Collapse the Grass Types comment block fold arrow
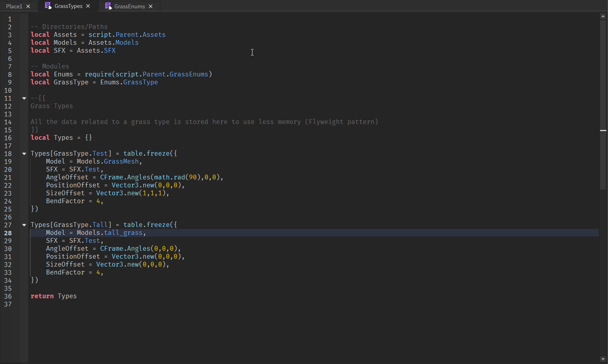608x364 pixels. click(x=24, y=98)
